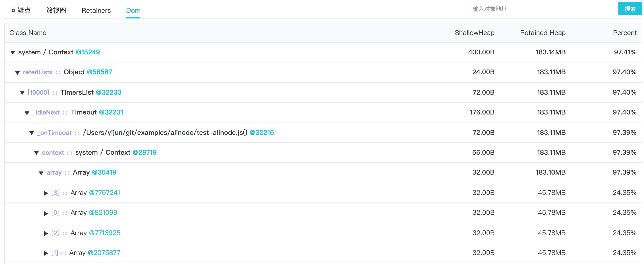
Task: Expand the Array @7767241 node
Action: (x=46, y=193)
